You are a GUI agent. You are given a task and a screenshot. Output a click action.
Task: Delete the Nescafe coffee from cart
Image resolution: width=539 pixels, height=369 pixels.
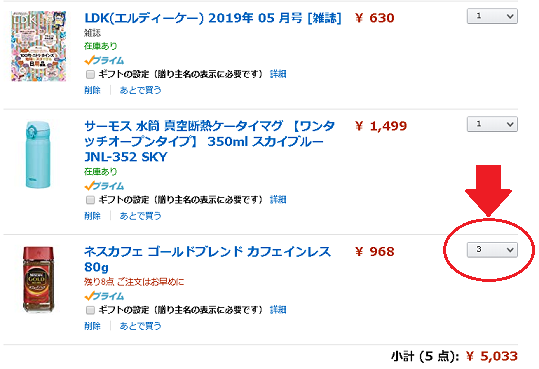[x=92, y=326]
